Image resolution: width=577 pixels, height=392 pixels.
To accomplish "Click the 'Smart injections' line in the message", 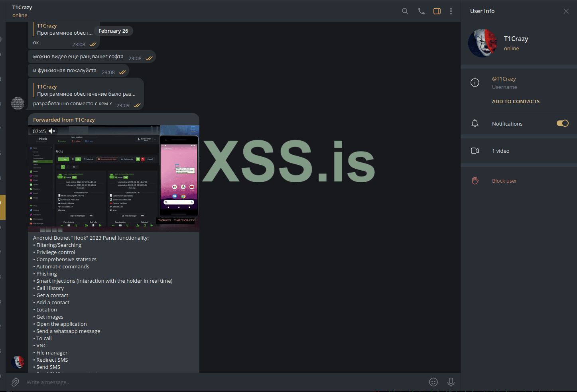I will (103, 281).
